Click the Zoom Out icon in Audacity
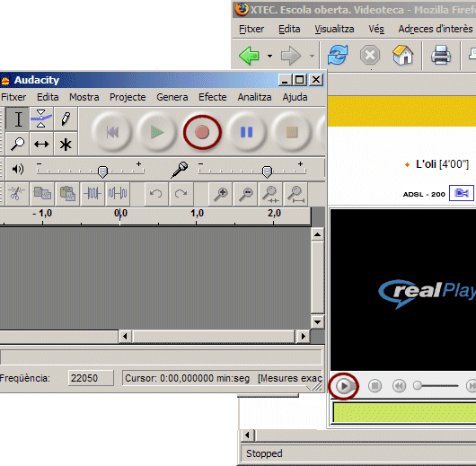 pyautogui.click(x=245, y=194)
